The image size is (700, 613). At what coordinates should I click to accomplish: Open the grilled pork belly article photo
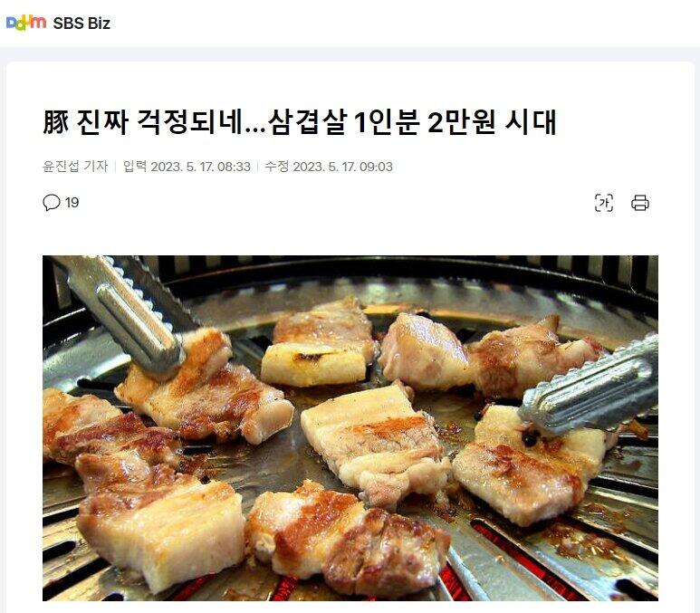(x=350, y=427)
